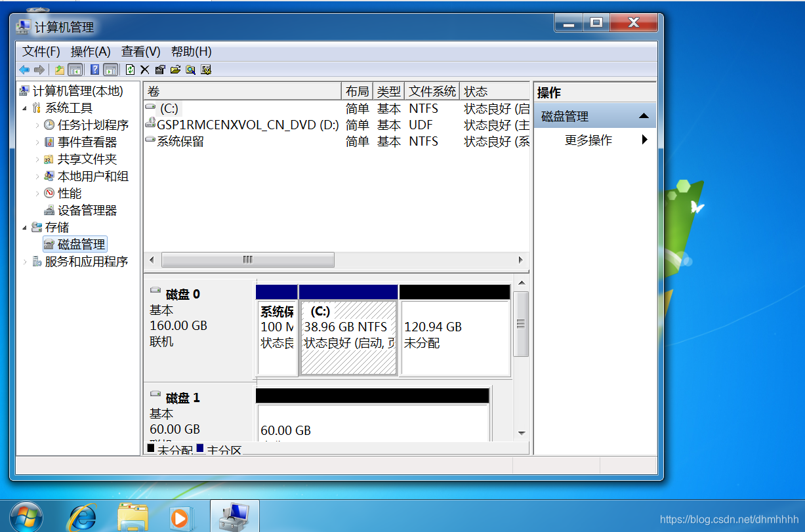Select 任务计划程序 in the tree
805x532 pixels.
pos(93,125)
